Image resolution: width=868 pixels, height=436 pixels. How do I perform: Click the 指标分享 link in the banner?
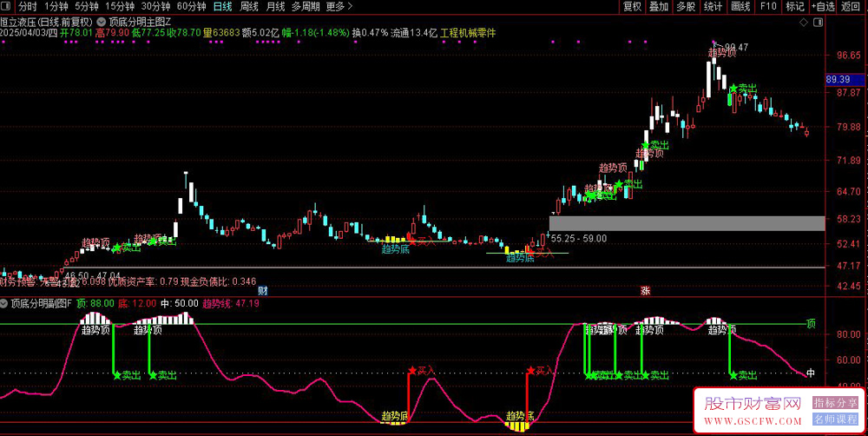[835, 403]
